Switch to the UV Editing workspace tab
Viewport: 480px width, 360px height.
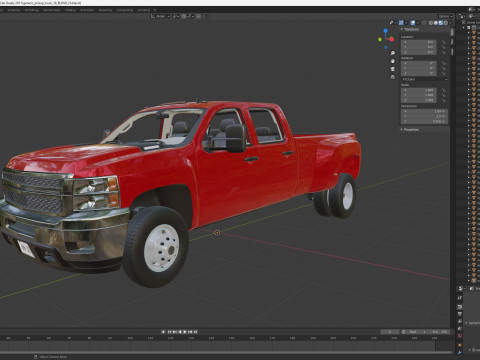coord(32,10)
